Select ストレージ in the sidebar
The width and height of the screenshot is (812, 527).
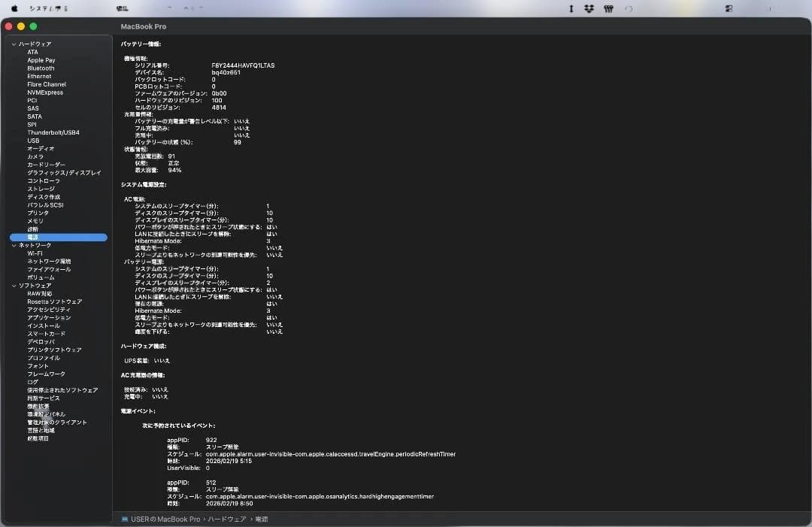coord(41,189)
